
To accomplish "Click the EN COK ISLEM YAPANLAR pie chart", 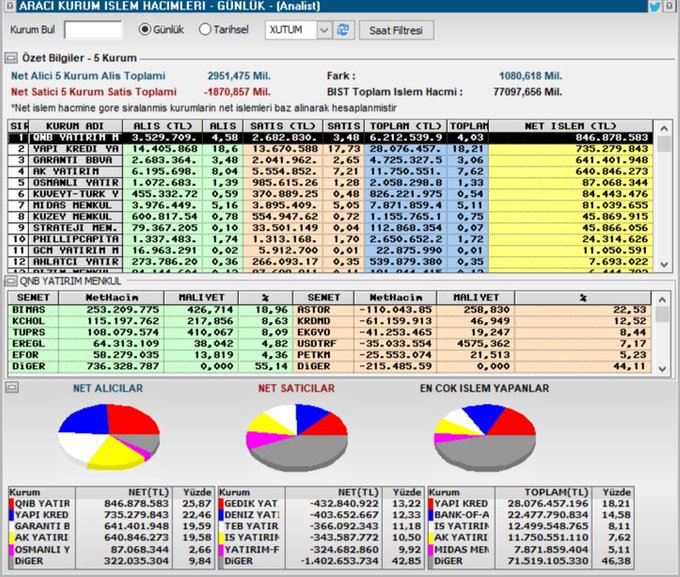I will 484,437.
